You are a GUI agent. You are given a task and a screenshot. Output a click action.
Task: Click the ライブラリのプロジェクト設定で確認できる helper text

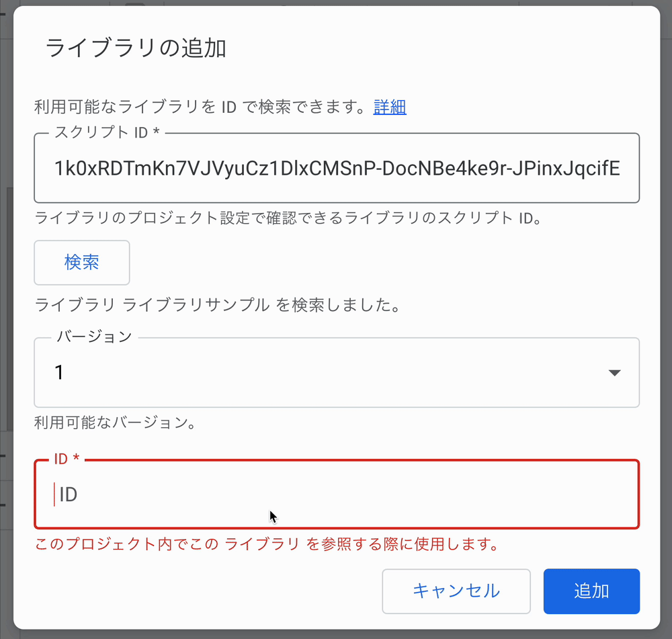click(289, 218)
